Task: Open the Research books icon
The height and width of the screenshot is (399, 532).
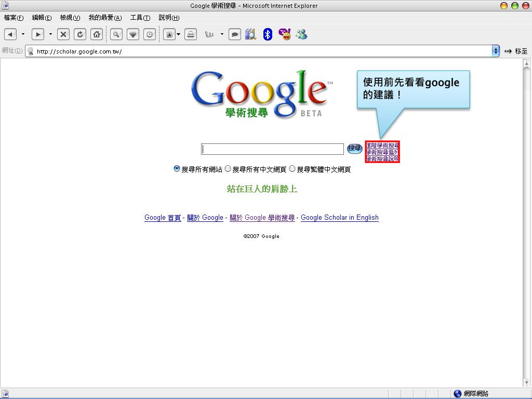Action: point(251,34)
